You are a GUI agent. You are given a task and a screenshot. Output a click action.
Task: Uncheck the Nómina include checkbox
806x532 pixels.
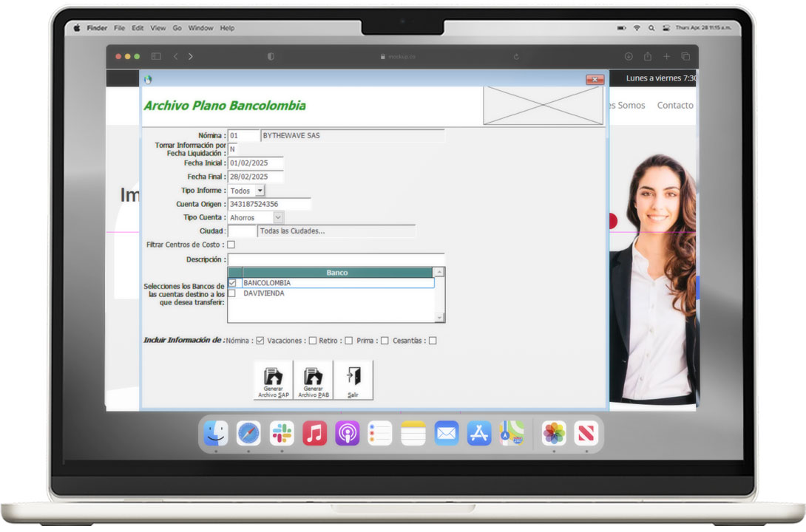(x=260, y=341)
